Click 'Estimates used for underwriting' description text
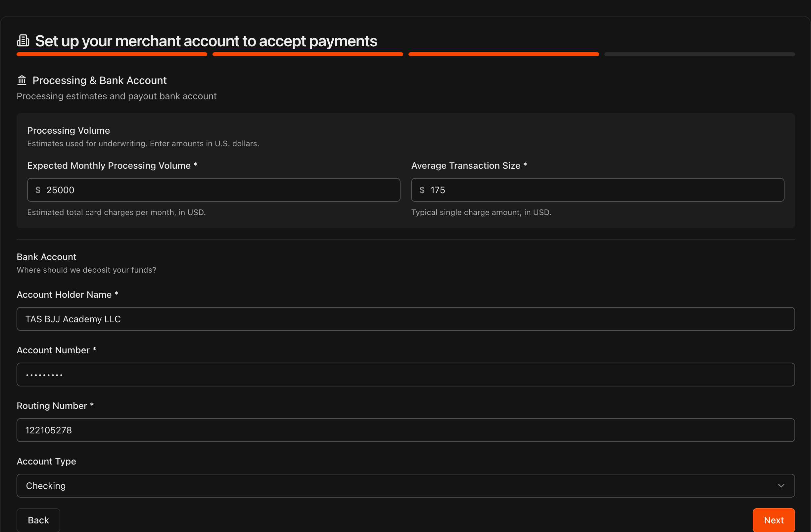Image resolution: width=811 pixels, height=532 pixels. point(143,143)
